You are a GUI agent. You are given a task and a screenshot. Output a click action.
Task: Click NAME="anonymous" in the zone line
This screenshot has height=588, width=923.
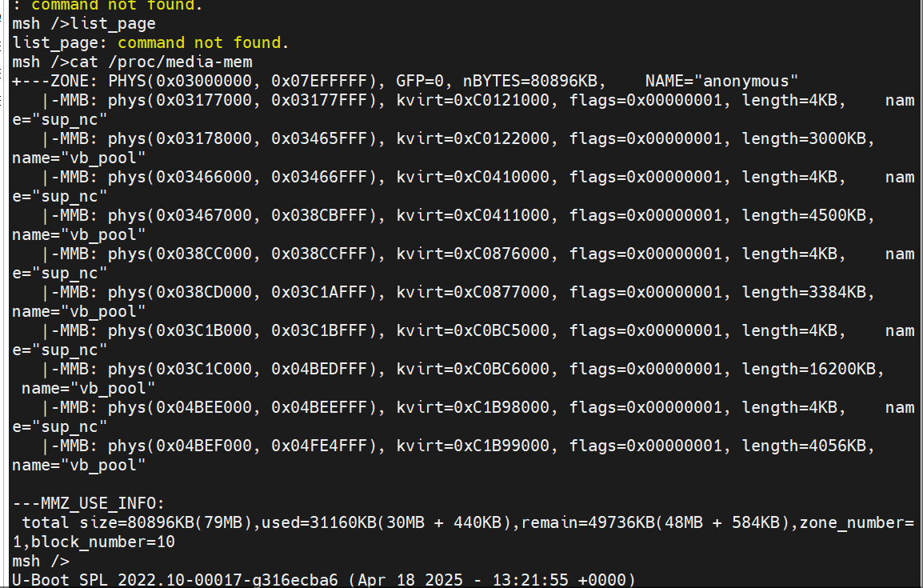tap(721, 82)
